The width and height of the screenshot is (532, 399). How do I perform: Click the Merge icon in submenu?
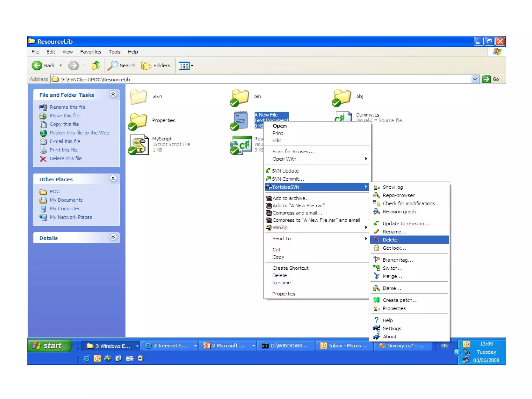[376, 276]
